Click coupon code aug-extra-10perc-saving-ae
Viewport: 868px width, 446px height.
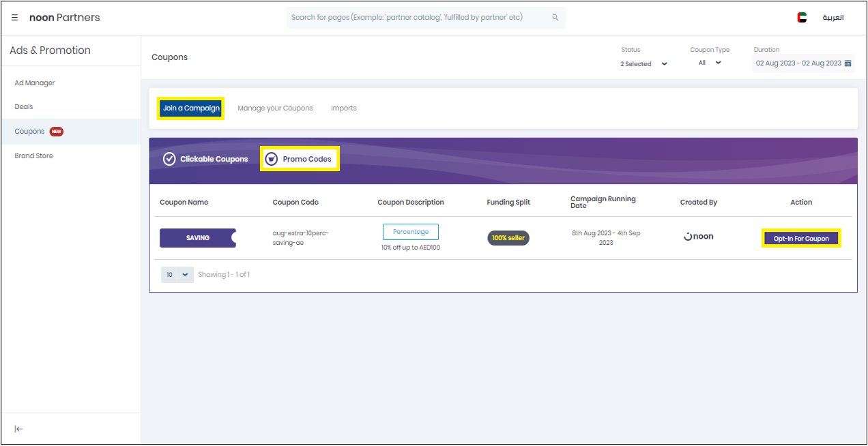pos(300,238)
